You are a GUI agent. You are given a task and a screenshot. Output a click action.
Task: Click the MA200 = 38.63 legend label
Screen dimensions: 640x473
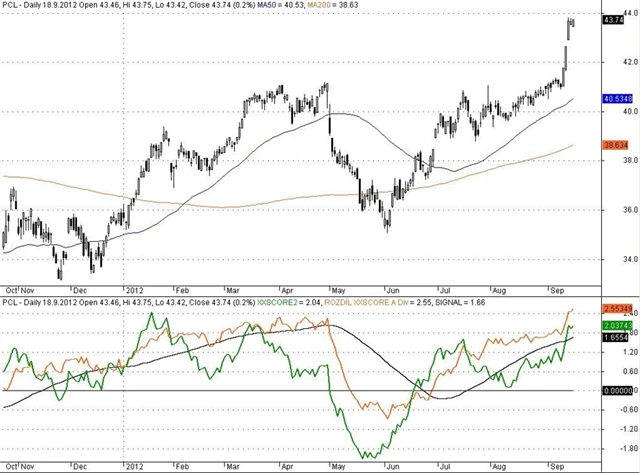332,5
